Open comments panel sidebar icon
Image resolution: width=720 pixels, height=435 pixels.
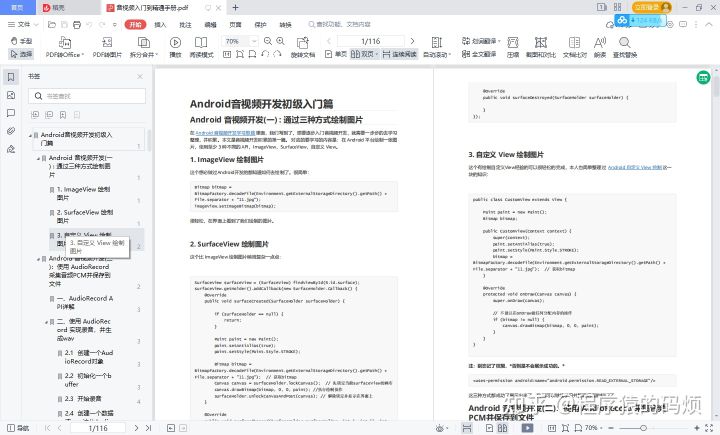tap(11, 113)
